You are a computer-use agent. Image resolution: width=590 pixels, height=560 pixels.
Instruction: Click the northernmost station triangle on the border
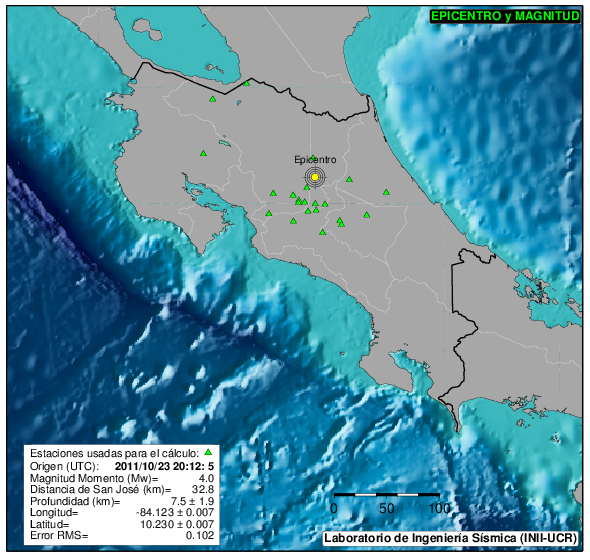[247, 83]
